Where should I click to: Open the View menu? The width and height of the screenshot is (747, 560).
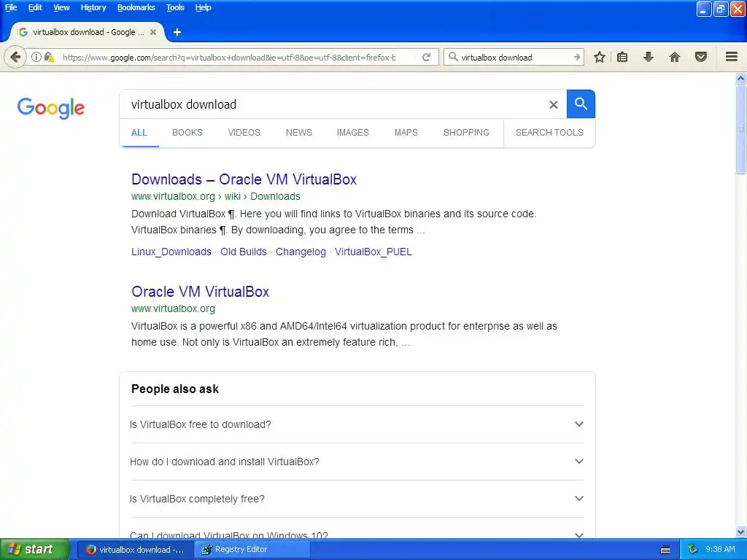point(61,7)
